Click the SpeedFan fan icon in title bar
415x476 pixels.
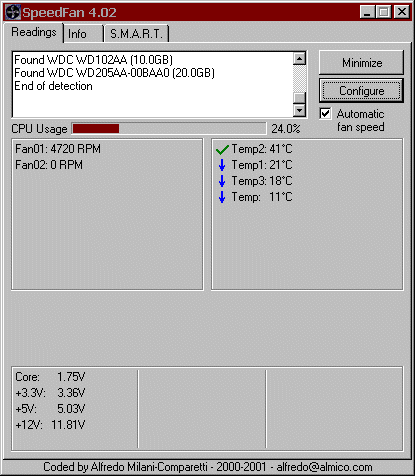[13, 12]
